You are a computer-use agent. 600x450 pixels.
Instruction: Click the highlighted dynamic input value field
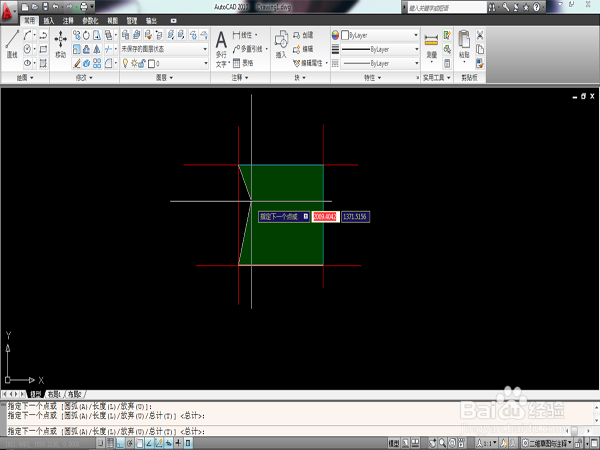tap(325, 217)
